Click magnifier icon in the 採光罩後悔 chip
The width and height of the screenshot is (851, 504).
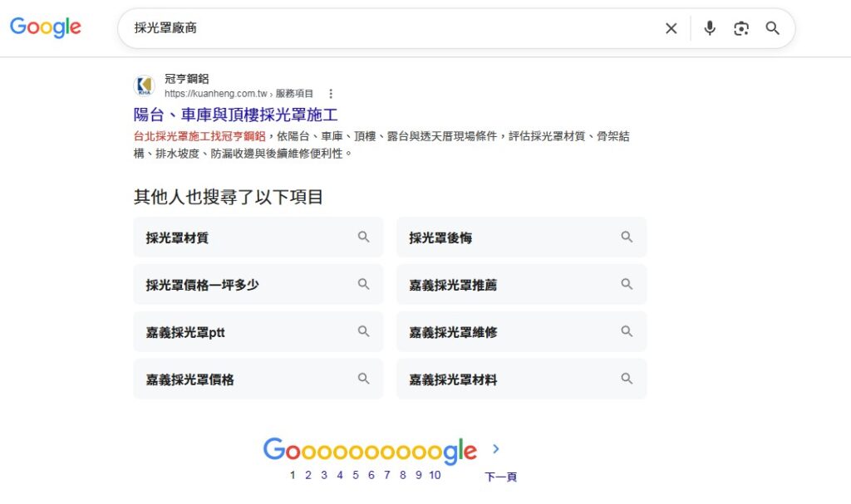(x=627, y=237)
